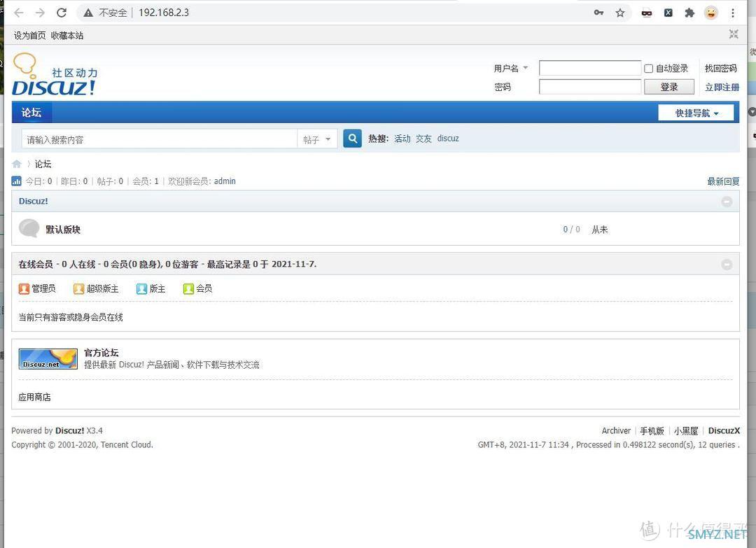This screenshot has width=756, height=548.
Task: Open the 用户名 login type dropdown
Action: click(510, 69)
